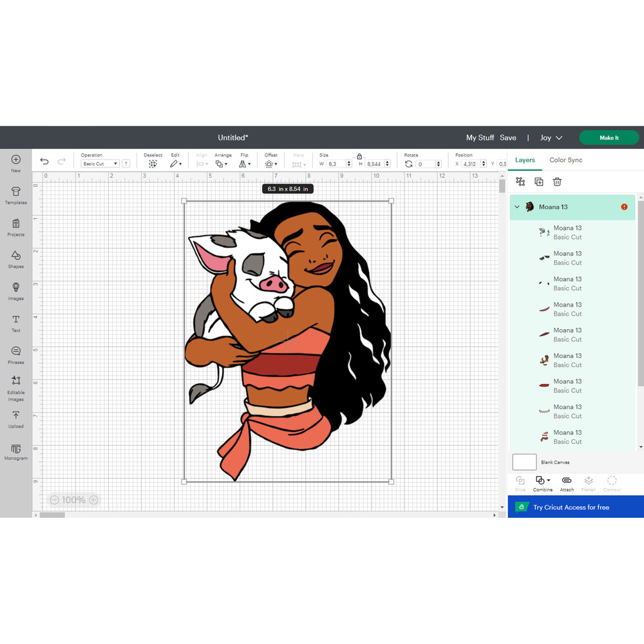Delete the selected layer using trash icon
The width and height of the screenshot is (644, 644).
[x=557, y=182]
